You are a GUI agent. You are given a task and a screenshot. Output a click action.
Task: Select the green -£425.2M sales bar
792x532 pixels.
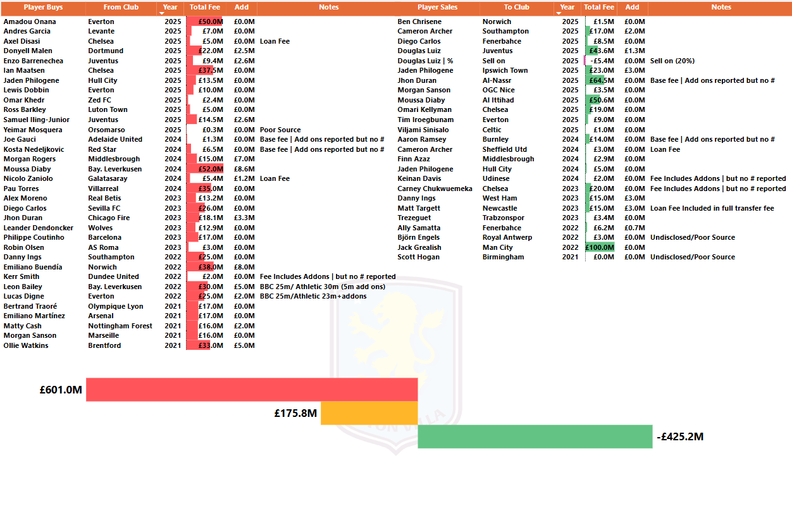(x=535, y=436)
